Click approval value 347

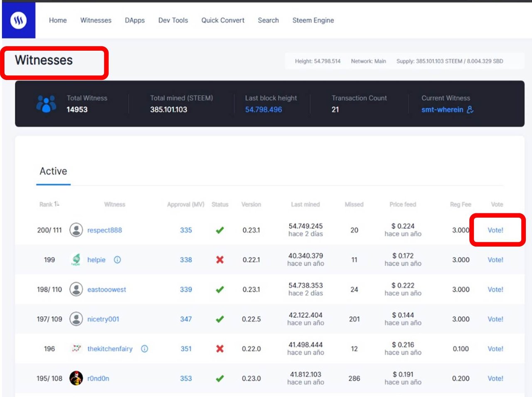click(x=186, y=319)
